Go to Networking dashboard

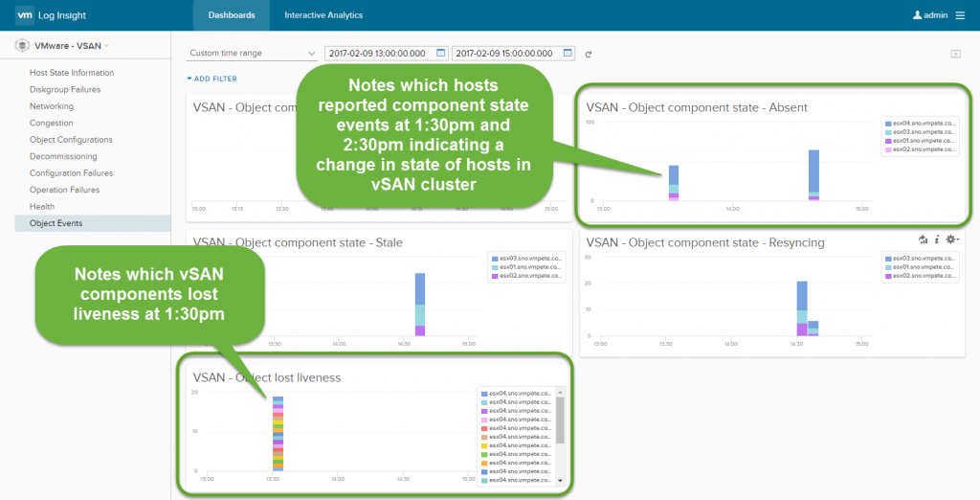(52, 106)
